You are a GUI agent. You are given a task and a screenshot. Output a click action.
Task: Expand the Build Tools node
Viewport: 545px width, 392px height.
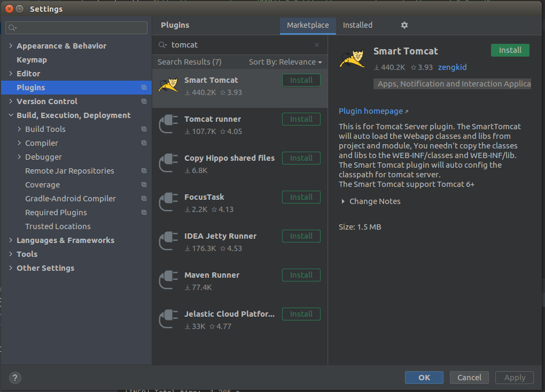coord(19,129)
